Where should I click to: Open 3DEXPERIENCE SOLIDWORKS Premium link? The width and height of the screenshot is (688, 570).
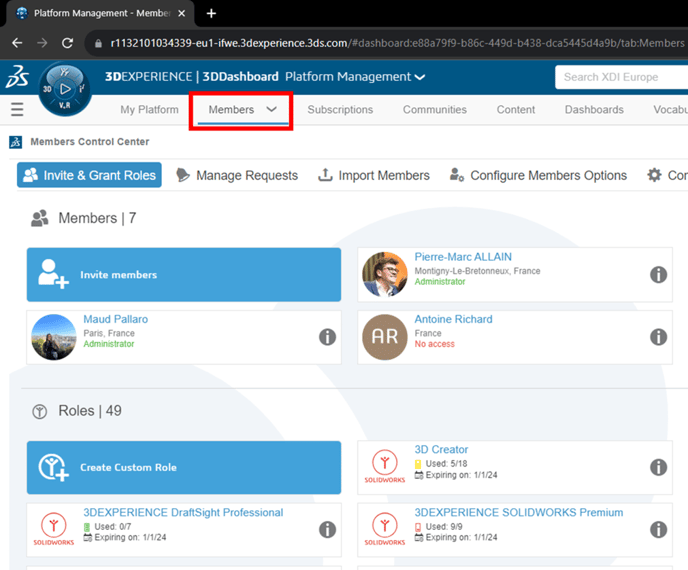pos(519,513)
